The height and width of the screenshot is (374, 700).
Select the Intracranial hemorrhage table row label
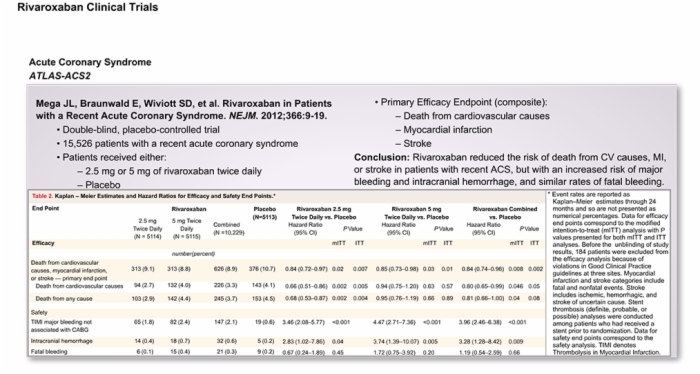[62, 341]
